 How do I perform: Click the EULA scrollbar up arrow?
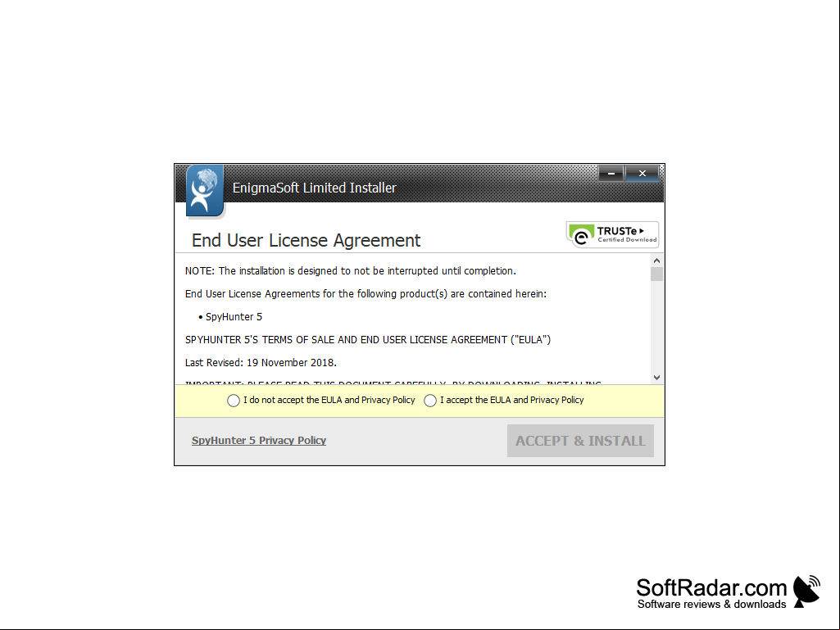coord(656,261)
